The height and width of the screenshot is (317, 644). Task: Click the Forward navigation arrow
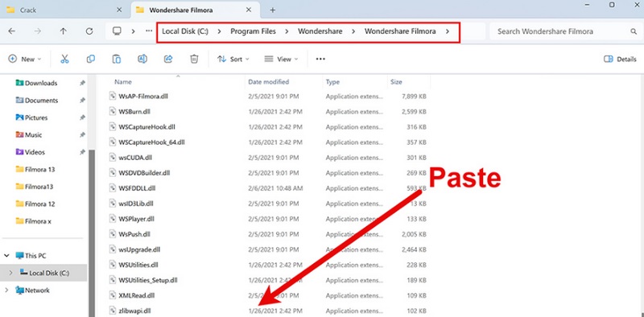point(38,31)
